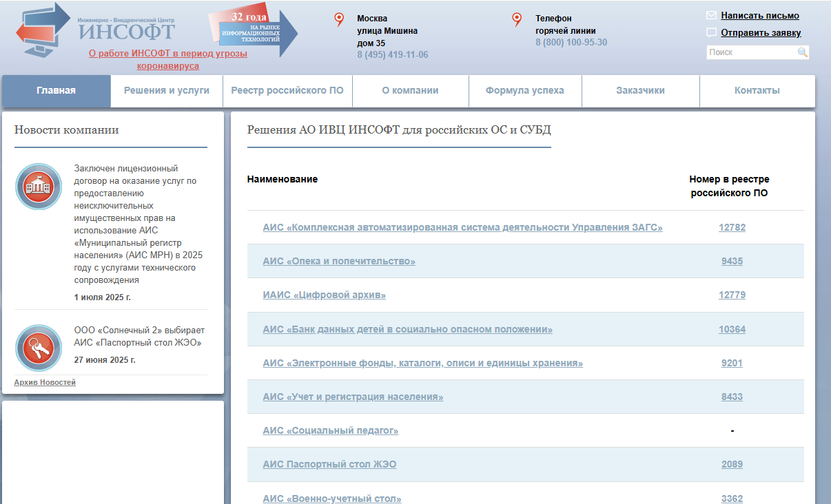The image size is (831, 504).
Task: Open the Решения и услуги menu
Action: click(167, 91)
